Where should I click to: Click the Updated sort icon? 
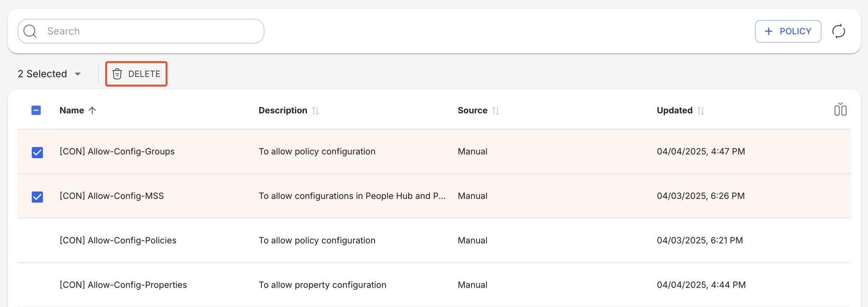[701, 110]
